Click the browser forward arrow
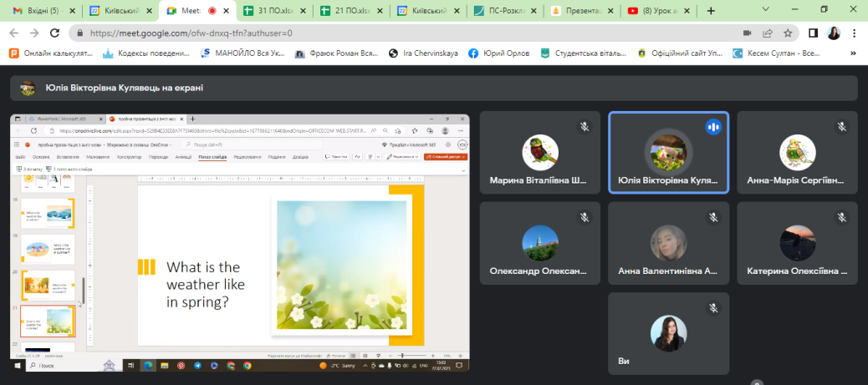 [x=34, y=33]
